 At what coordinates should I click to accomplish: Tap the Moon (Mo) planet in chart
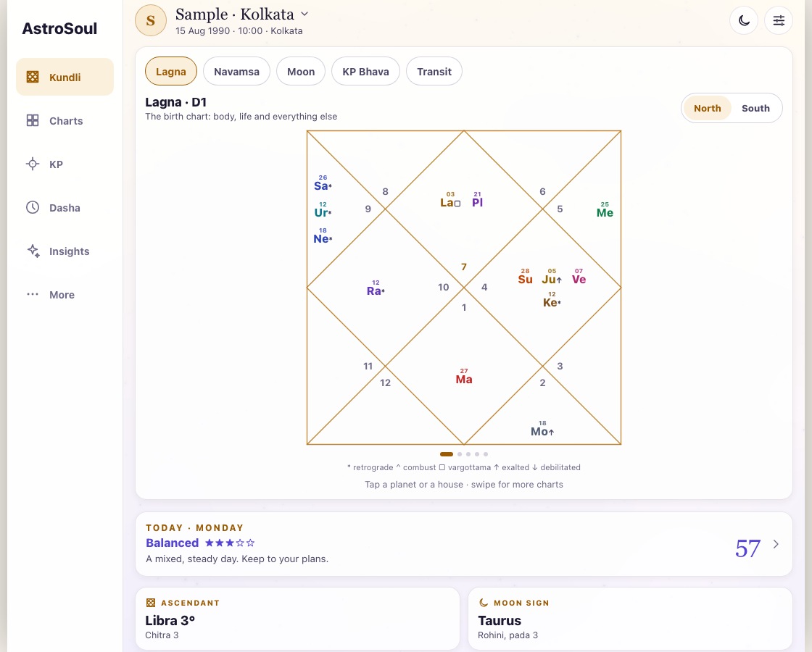point(542,429)
